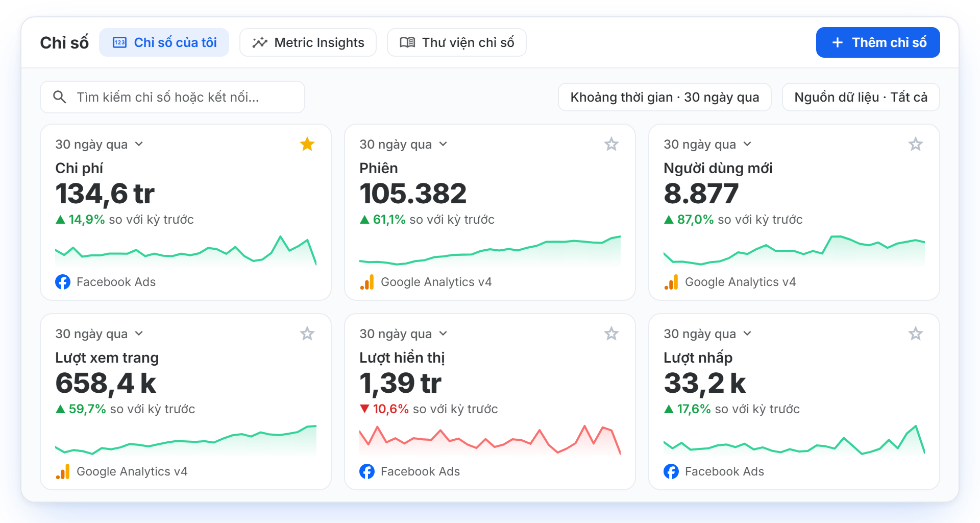Screen dimensions: 980x523
Task: Click the Facebook icon on the Chi phí card
Action: pos(63,282)
